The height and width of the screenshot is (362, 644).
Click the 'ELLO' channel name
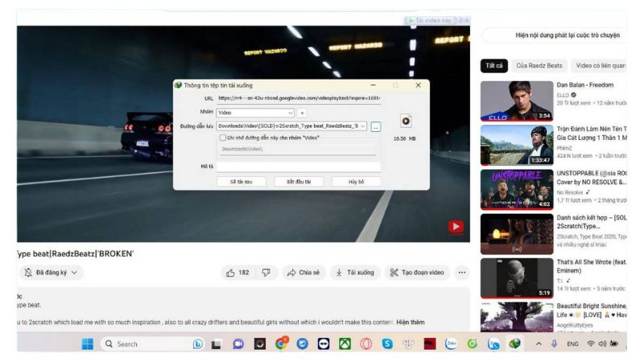(x=563, y=95)
